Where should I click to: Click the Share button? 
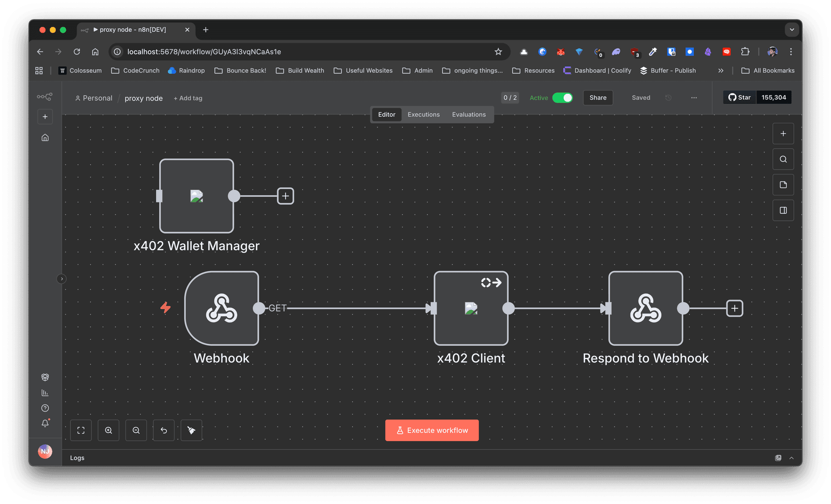click(x=598, y=98)
